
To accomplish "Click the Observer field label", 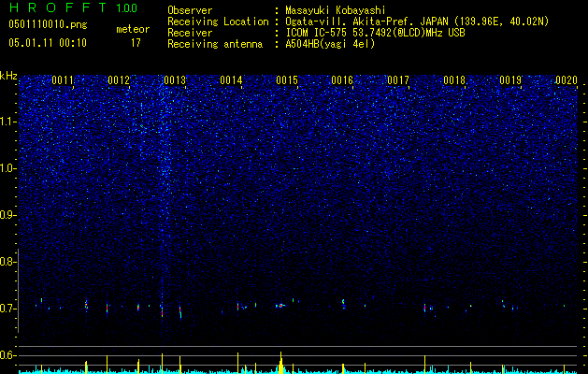I will (190, 10).
